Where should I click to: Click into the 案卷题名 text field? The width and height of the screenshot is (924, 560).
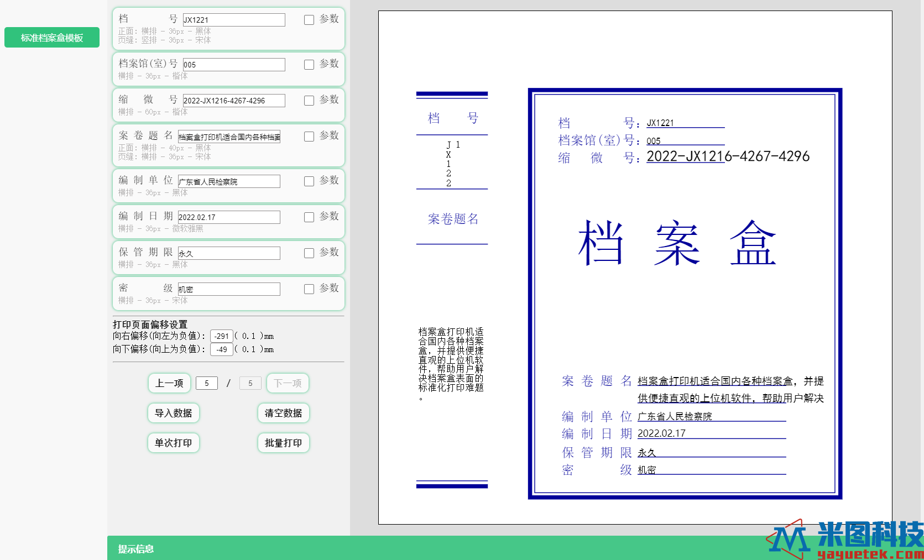229,137
